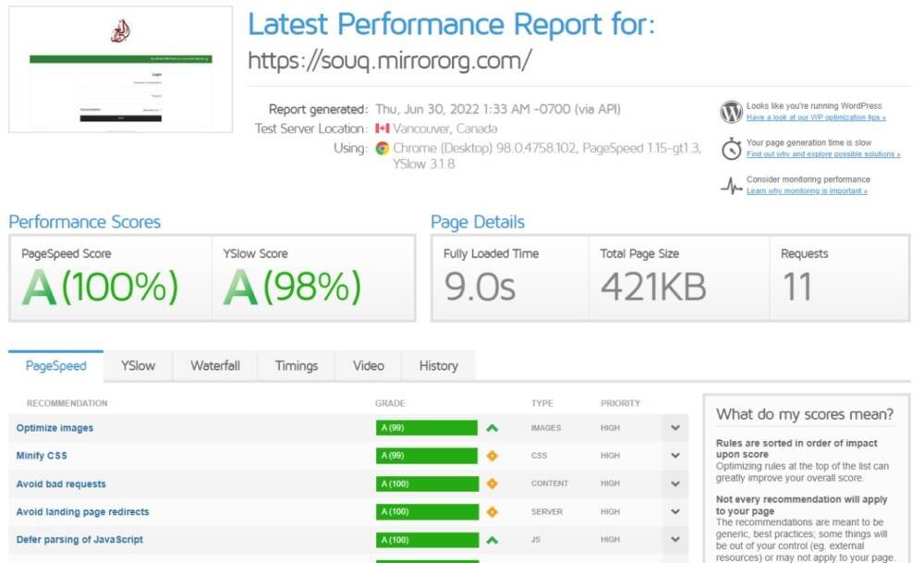Click orange diamond icon beside Minify CSS
Viewport: 924px width, 563px height.
(x=492, y=456)
